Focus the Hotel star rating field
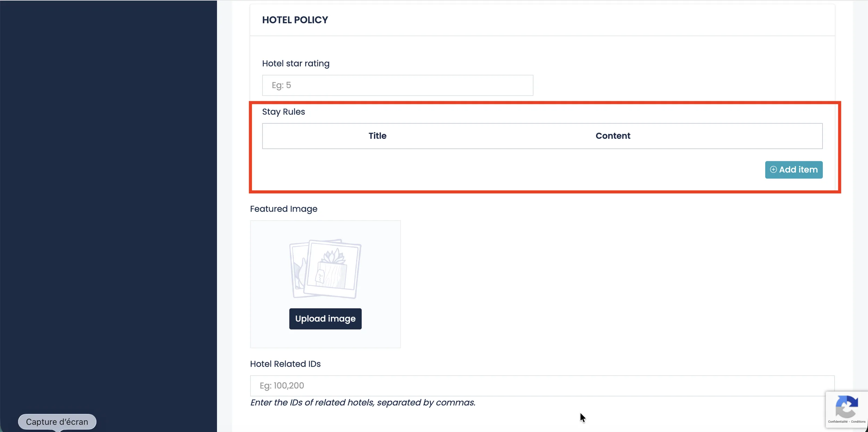The height and width of the screenshot is (432, 868). pyautogui.click(x=397, y=85)
